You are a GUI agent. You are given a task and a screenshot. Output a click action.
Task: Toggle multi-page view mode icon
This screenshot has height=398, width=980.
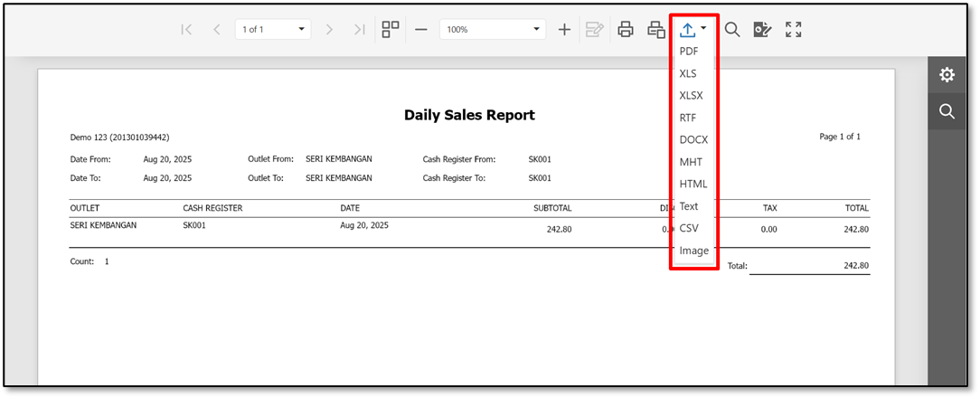tap(391, 30)
